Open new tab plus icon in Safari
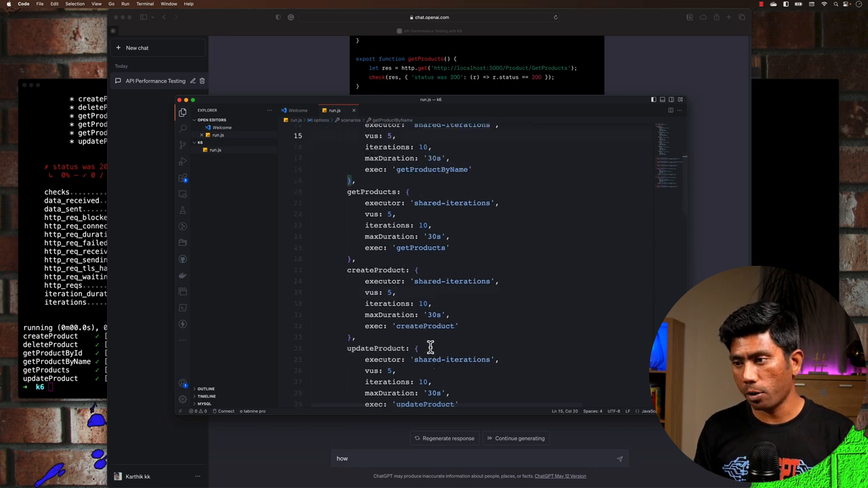The image size is (868, 488). pyautogui.click(x=729, y=18)
